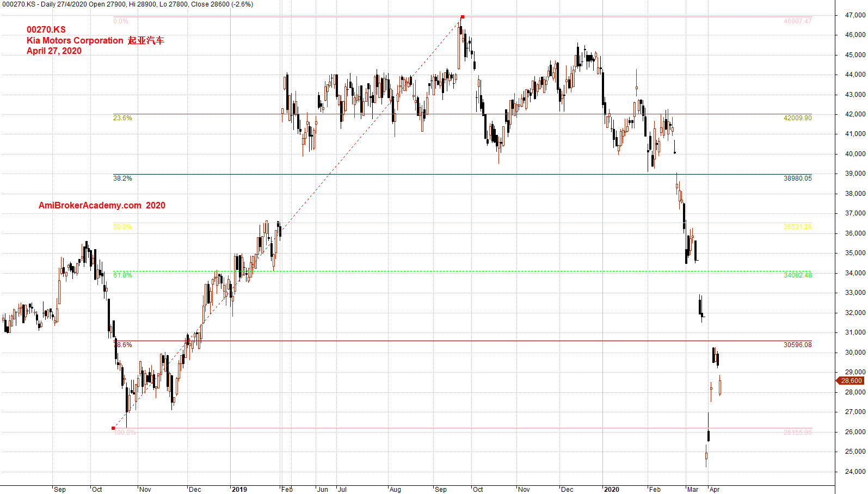Click the Jul month label on time axis
868x494 pixels.
point(342,490)
